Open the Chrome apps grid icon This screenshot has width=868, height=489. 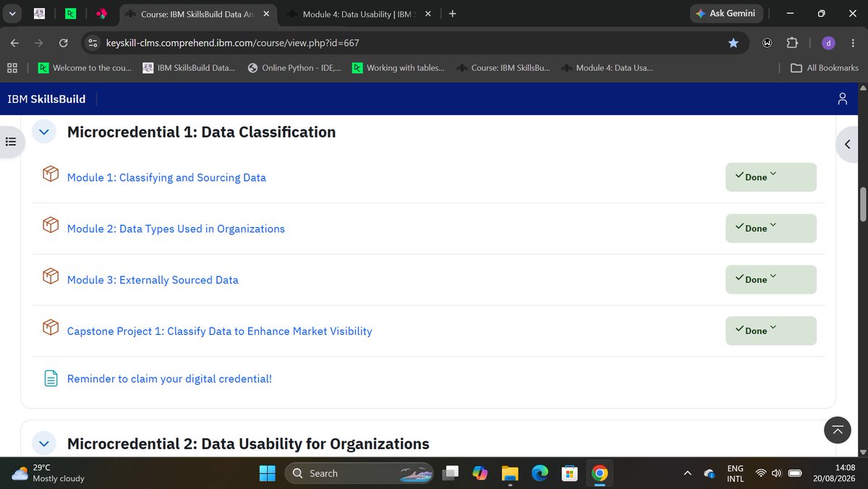point(12,68)
